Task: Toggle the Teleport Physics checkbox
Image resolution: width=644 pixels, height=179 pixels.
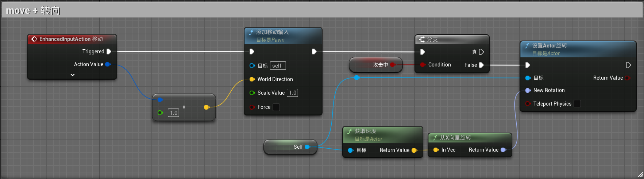Action: coord(577,104)
